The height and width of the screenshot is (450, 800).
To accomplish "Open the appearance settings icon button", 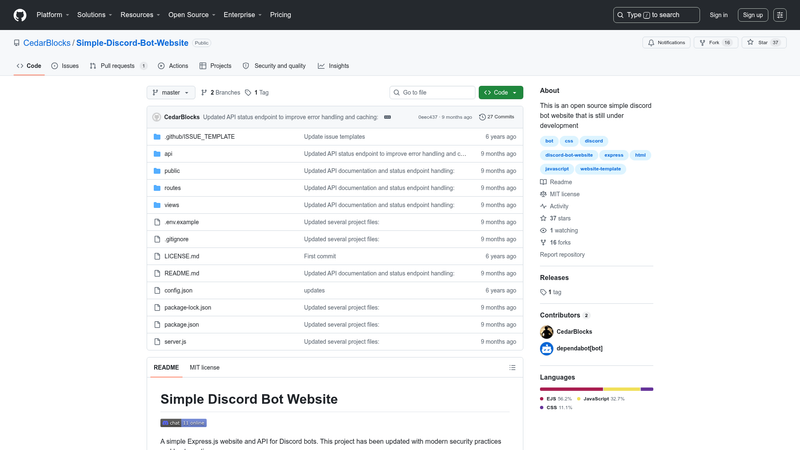I will coord(780,15).
